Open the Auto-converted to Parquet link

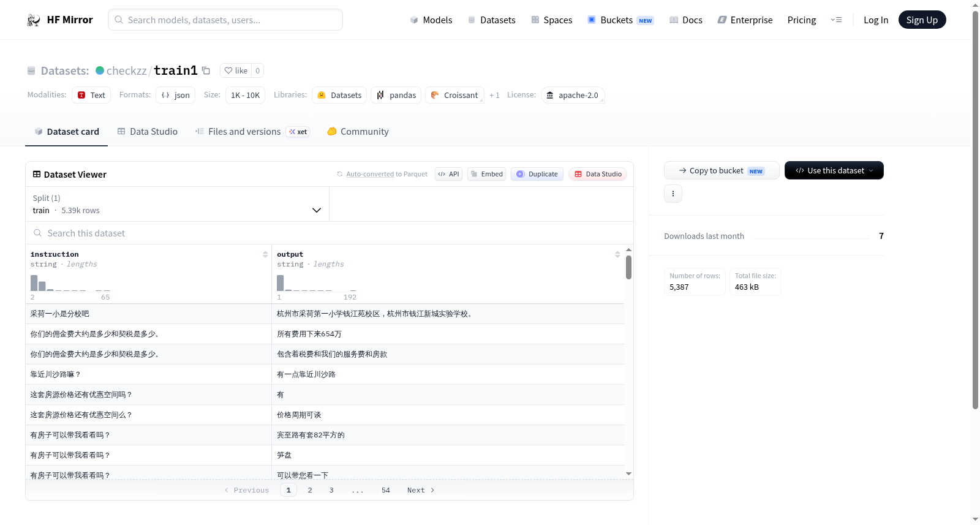(386, 174)
